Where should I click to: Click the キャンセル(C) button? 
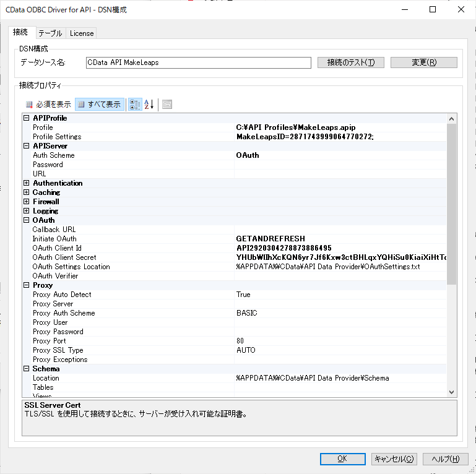tap(394, 459)
